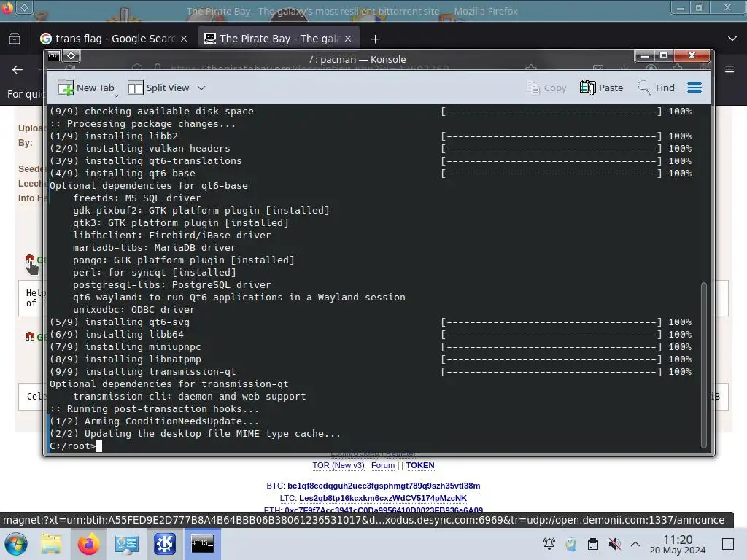Click the 'qt6-wayland' optional dependency line

[x=239, y=297]
